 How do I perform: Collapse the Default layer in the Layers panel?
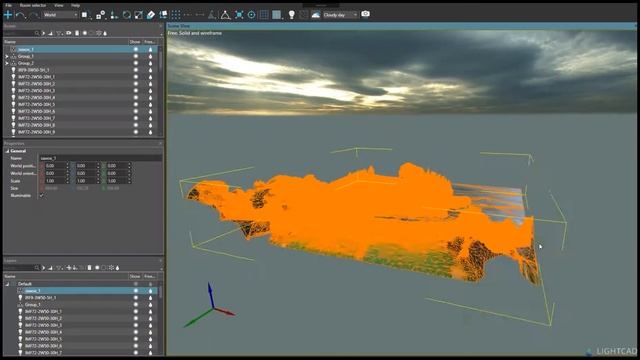coord(7,284)
